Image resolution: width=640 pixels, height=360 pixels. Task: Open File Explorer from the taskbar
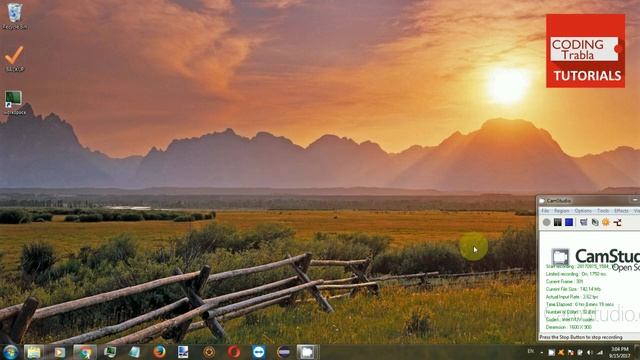click(x=34, y=352)
